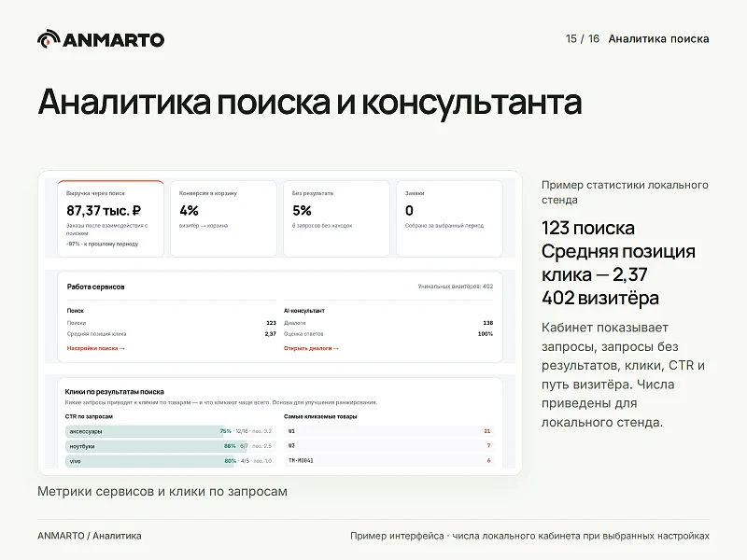Click the W1 product row with 21 clicks

pyautogui.click(x=389, y=431)
